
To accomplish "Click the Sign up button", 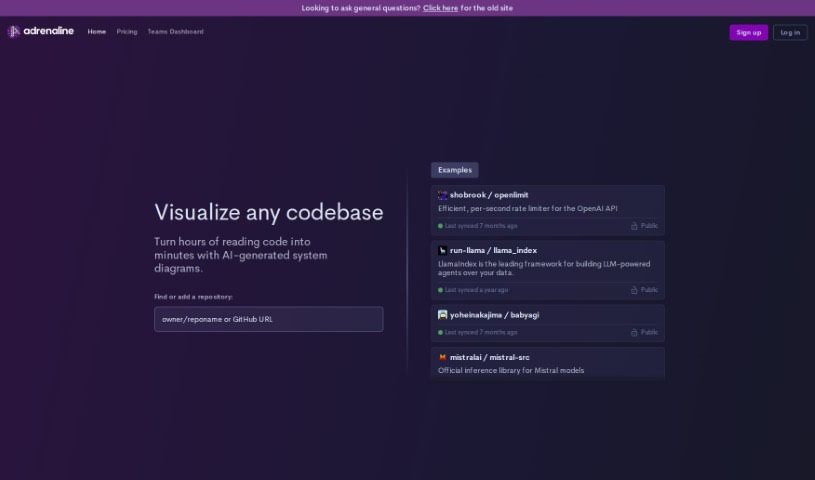I will point(748,32).
